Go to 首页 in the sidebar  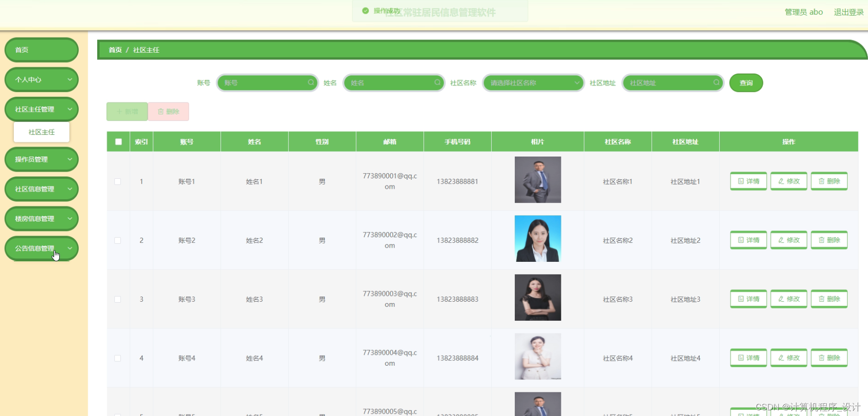(41, 50)
